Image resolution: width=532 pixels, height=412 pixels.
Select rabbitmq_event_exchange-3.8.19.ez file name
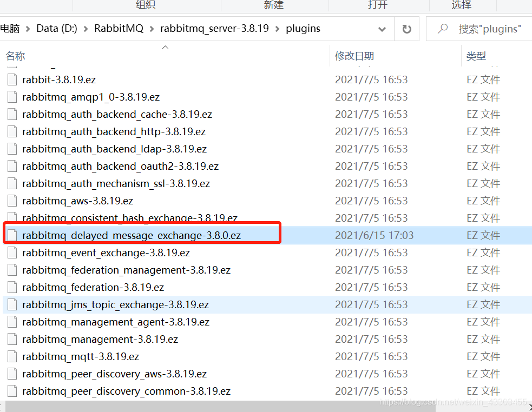pos(106,252)
